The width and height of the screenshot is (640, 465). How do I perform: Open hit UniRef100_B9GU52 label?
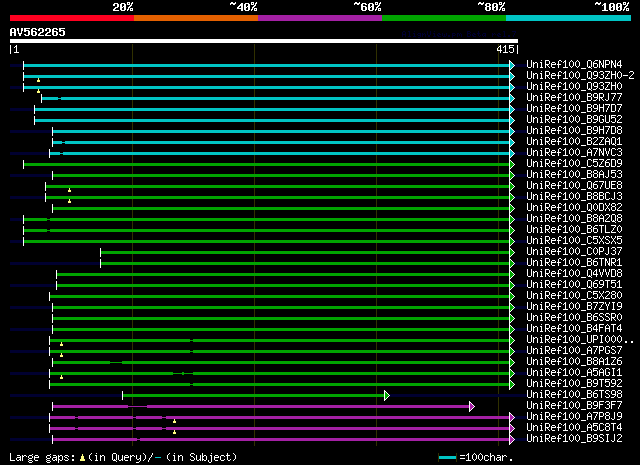pos(574,120)
